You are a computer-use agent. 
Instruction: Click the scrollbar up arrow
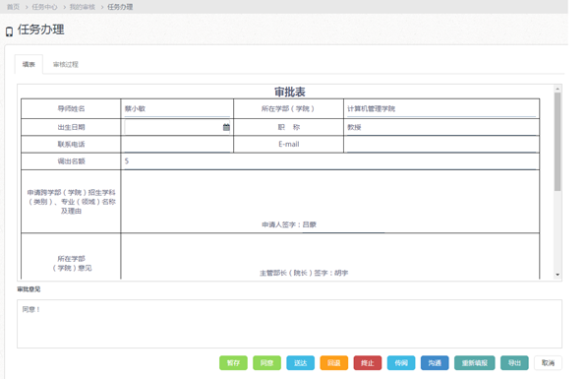[x=558, y=89]
